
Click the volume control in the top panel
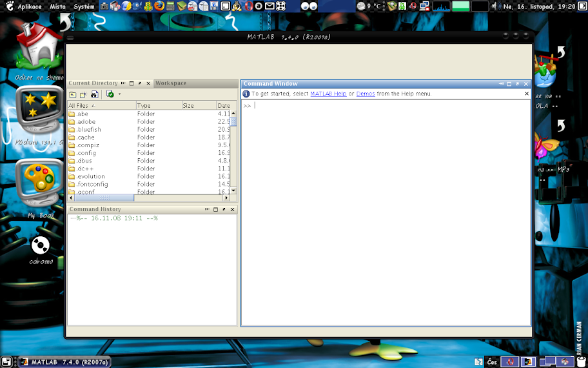[496, 6]
